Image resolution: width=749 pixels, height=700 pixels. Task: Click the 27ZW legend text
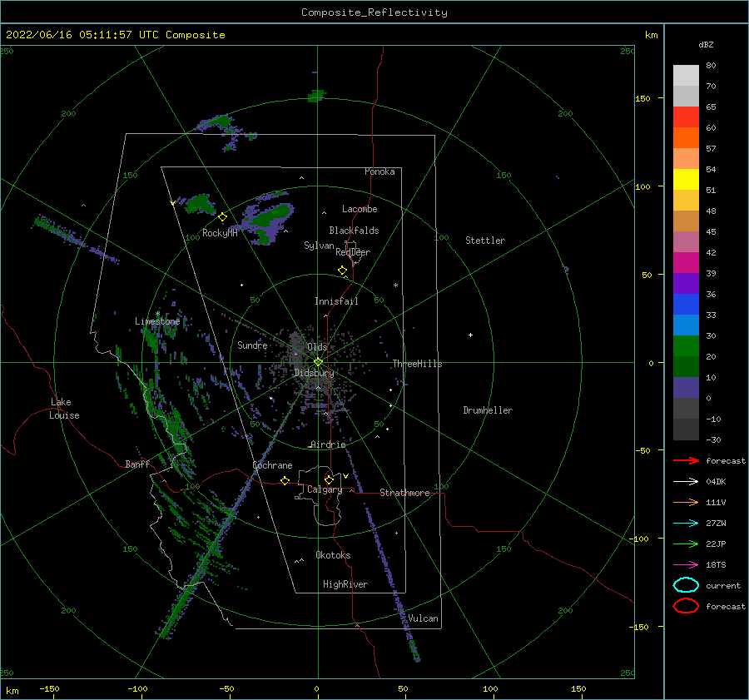[716, 524]
